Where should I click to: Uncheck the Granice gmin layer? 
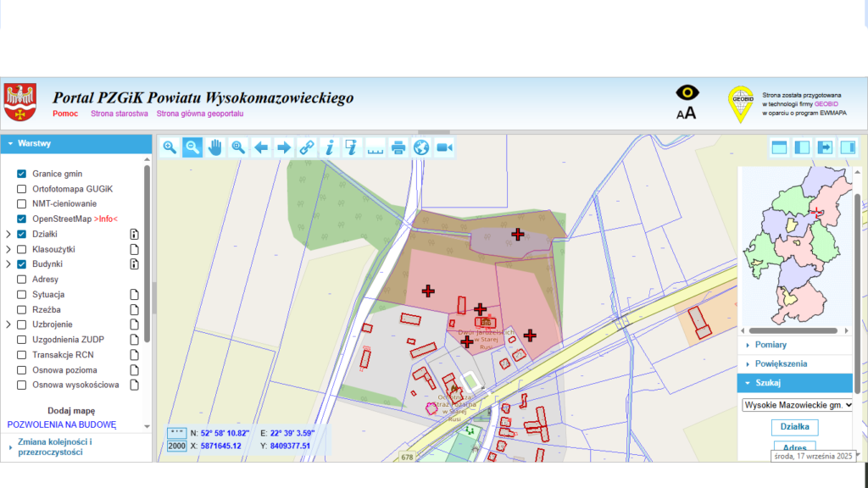(x=22, y=174)
